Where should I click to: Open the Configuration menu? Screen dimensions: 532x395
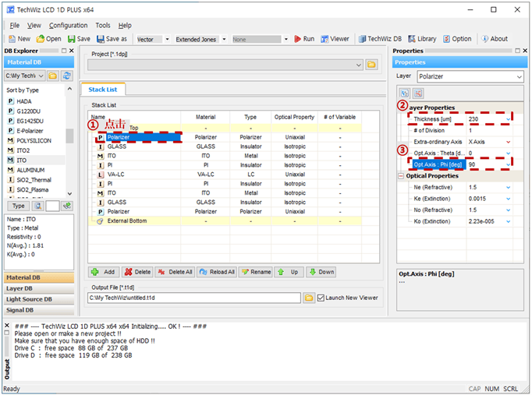[68, 26]
